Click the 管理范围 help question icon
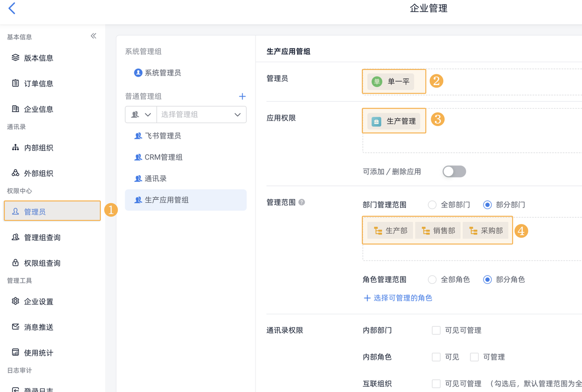 coord(302,202)
